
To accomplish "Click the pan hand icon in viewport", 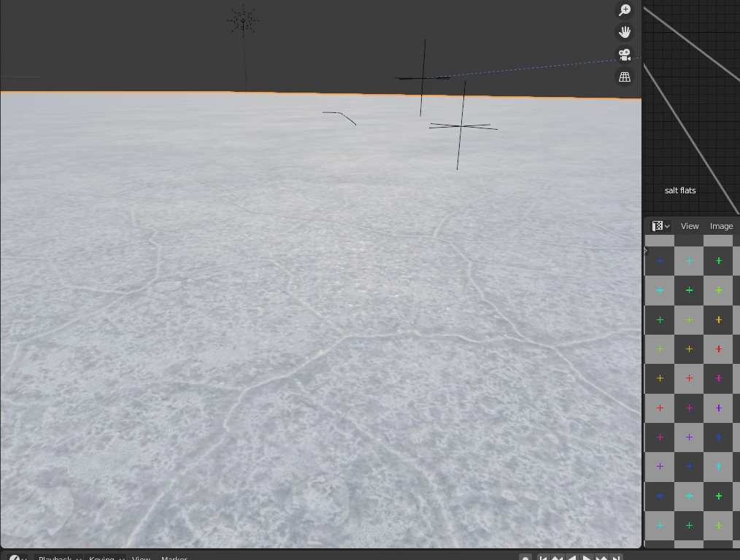I will [x=625, y=32].
